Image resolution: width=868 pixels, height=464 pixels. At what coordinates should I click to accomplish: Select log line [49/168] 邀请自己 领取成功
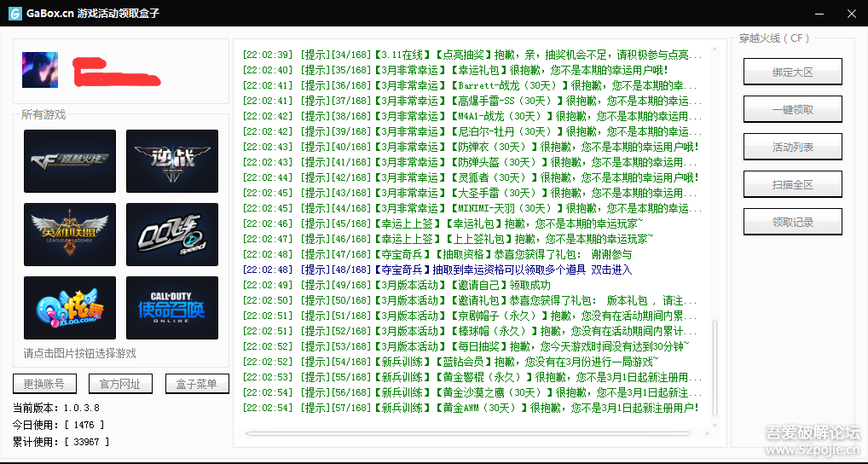pos(397,285)
